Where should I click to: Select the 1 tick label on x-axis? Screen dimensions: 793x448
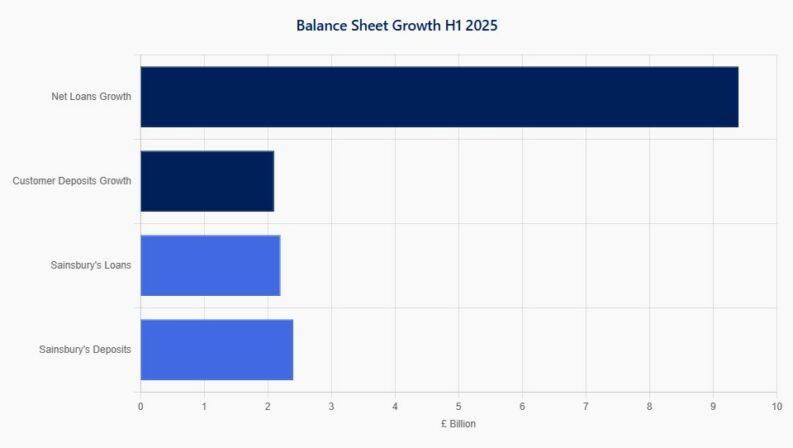[x=204, y=406]
